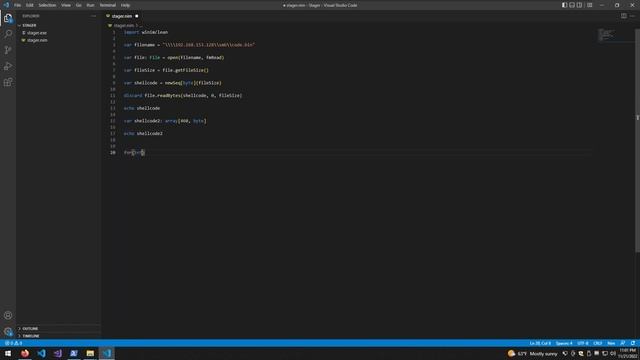Click the 'import winim/lean' code line
Viewport: 640px width, 360px height.
click(146, 32)
